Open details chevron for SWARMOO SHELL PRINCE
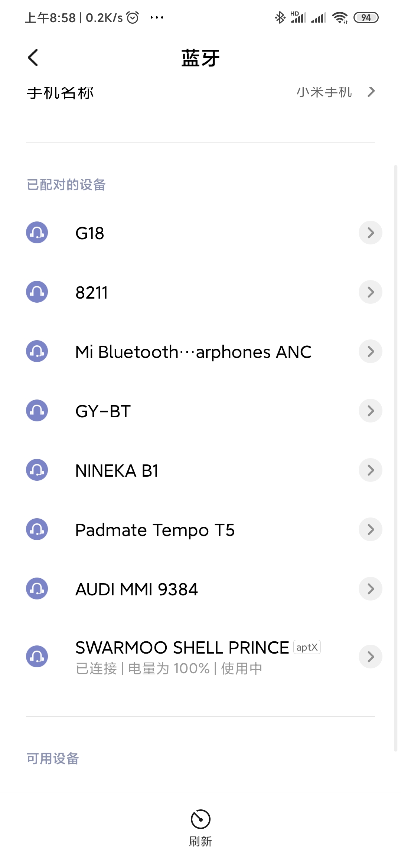 371,657
